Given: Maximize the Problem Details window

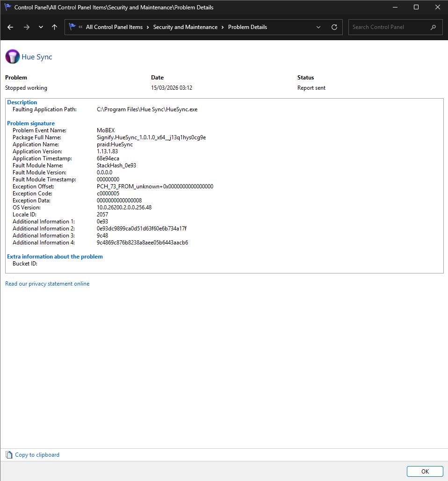Looking at the screenshot, I should [x=416, y=7].
